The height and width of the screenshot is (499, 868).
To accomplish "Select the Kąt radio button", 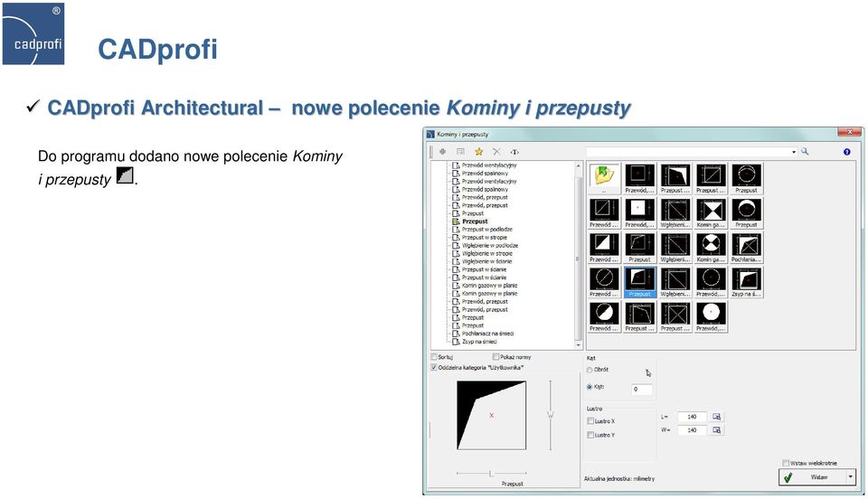I will coord(590,387).
